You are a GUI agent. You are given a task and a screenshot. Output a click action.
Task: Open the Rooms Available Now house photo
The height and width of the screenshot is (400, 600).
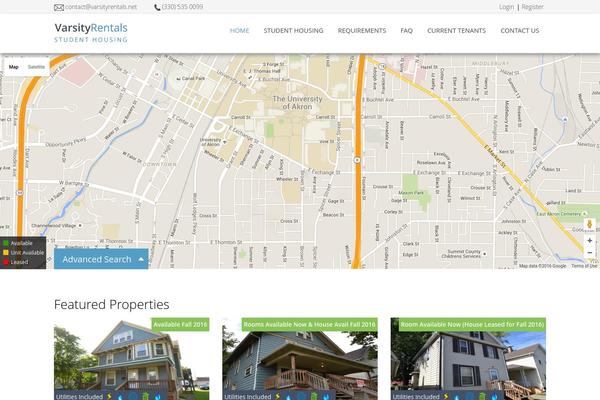coord(300,359)
